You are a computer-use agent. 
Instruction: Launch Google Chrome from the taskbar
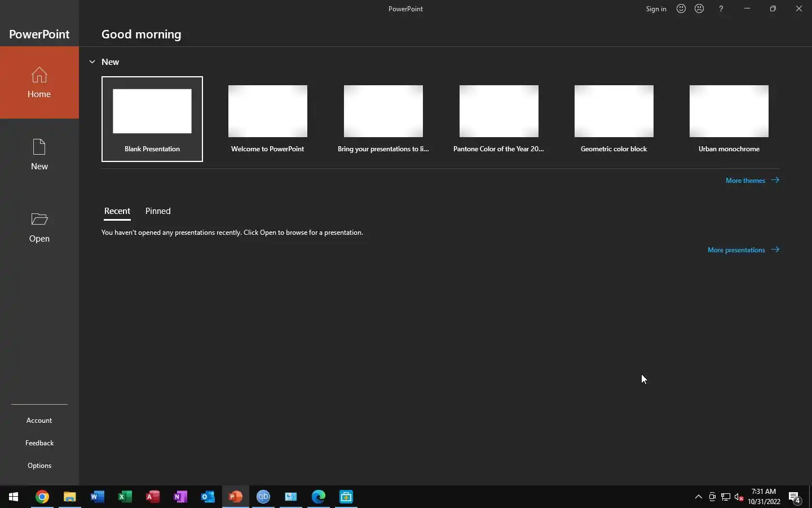tap(42, 497)
